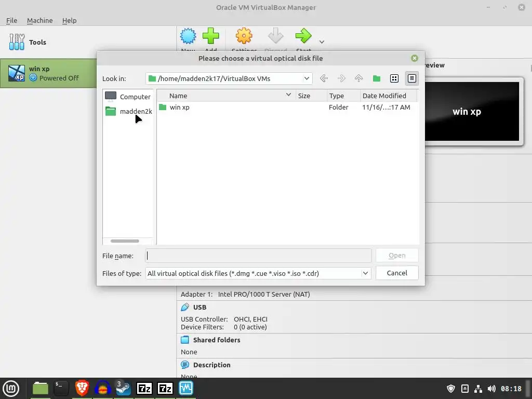
Task: Create new folder icon in dialog
Action: 377,78
